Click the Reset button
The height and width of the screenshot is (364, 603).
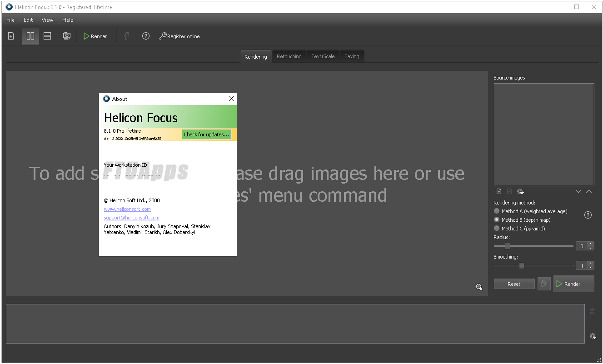coord(514,284)
